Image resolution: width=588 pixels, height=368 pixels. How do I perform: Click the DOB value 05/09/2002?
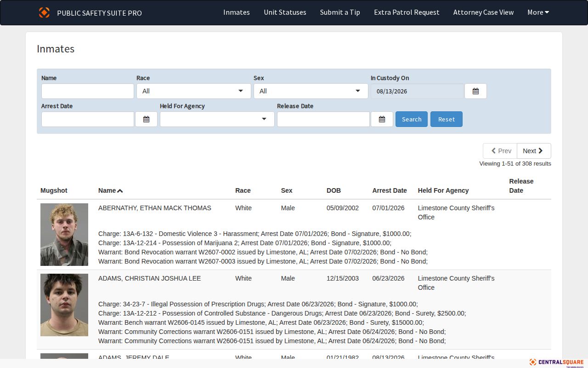point(343,208)
